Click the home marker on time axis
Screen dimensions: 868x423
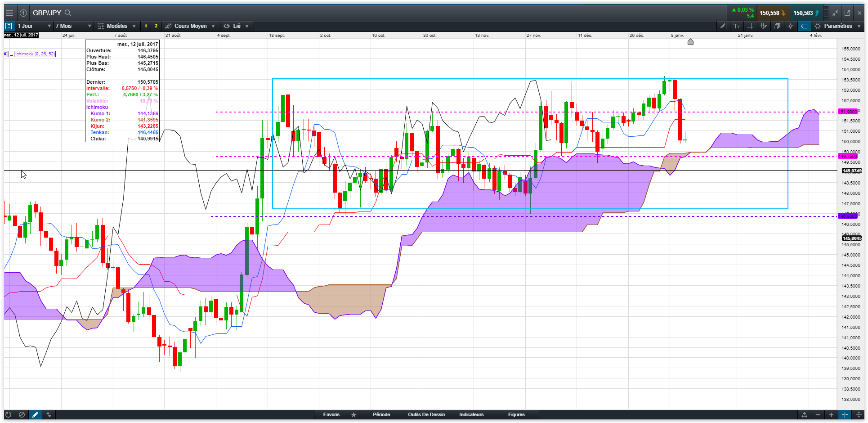(690, 42)
